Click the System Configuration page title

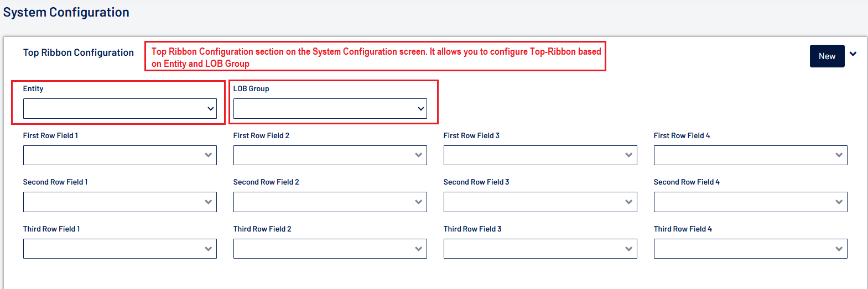point(66,12)
